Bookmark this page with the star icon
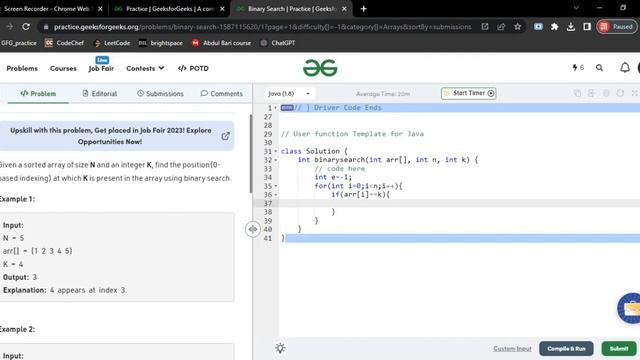Viewport: 640px width, 360px height. coord(518,27)
